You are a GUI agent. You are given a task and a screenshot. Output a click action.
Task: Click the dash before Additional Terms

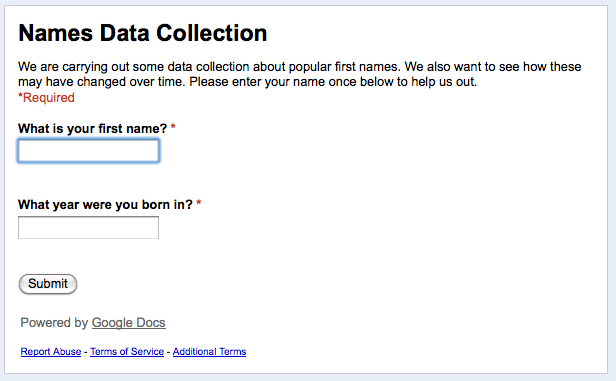(168, 352)
